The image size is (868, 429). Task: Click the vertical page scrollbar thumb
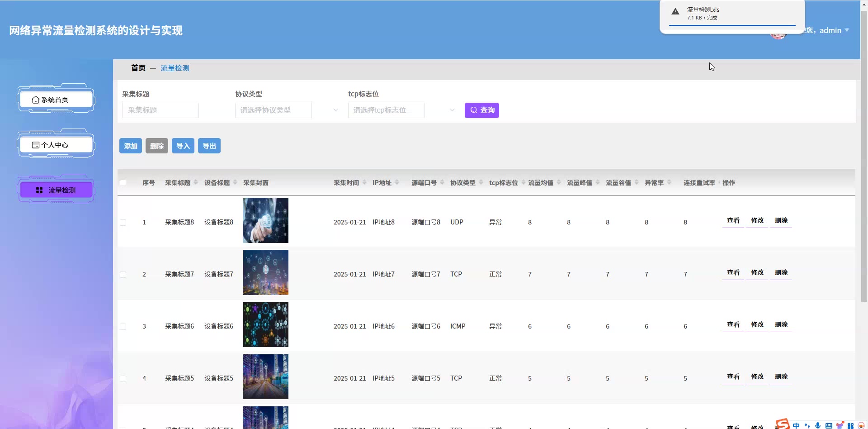(864, 158)
